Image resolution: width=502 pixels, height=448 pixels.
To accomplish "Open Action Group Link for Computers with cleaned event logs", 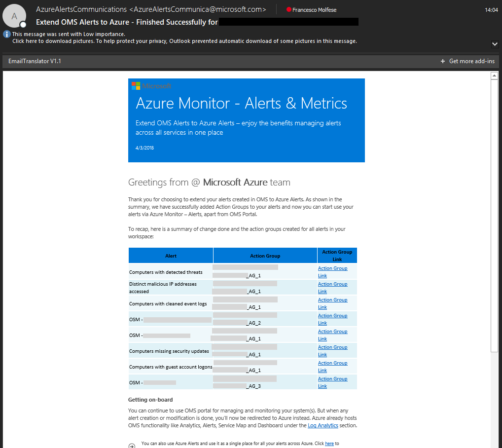I will coord(332,303).
